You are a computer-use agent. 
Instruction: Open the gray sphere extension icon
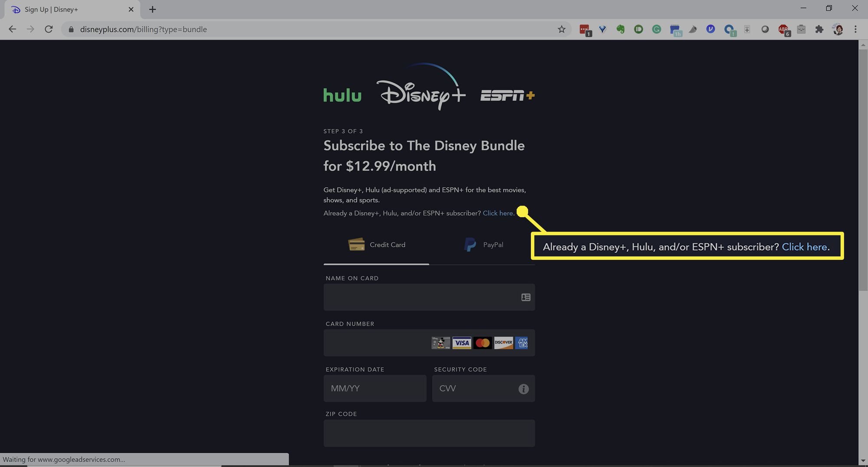pos(765,29)
